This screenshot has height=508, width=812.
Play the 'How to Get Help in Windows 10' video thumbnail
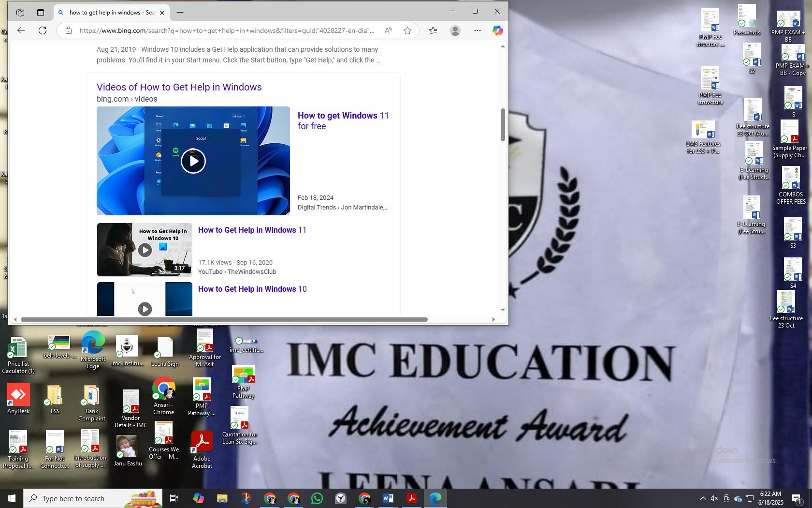(145, 299)
